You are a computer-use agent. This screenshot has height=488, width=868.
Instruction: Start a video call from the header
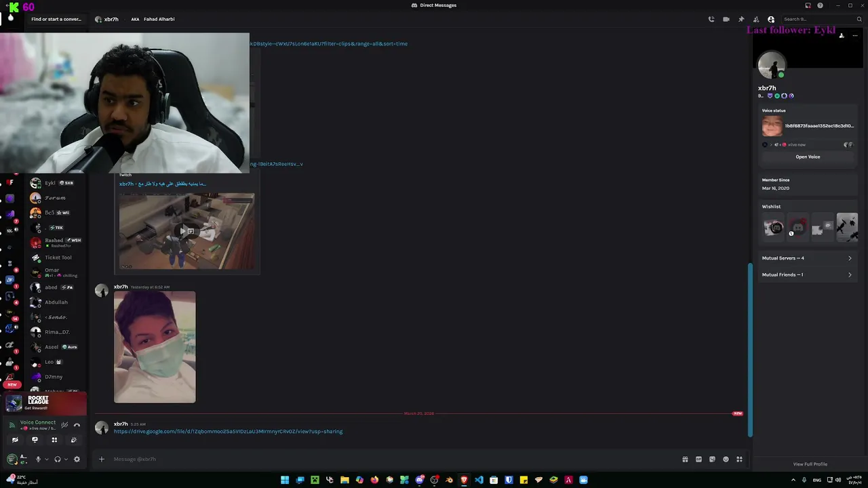726,19
